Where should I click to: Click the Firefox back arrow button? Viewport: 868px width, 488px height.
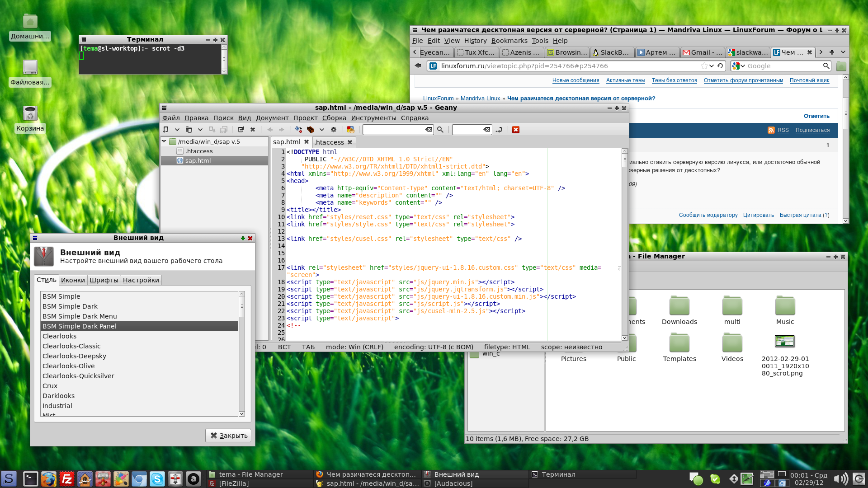418,66
